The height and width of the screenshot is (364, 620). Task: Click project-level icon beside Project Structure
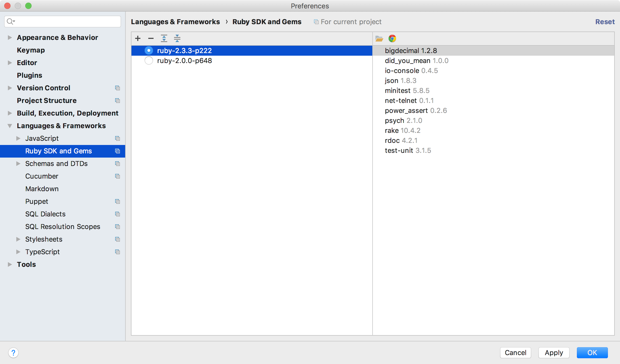click(x=118, y=101)
